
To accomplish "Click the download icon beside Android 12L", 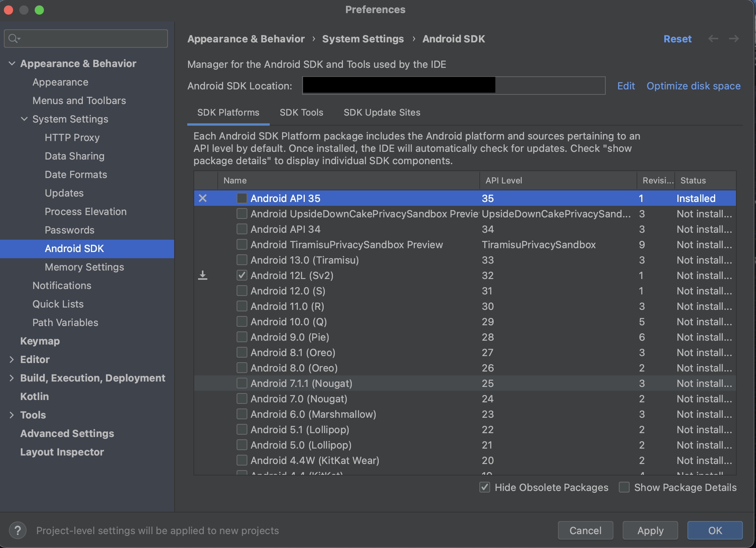I will click(203, 276).
